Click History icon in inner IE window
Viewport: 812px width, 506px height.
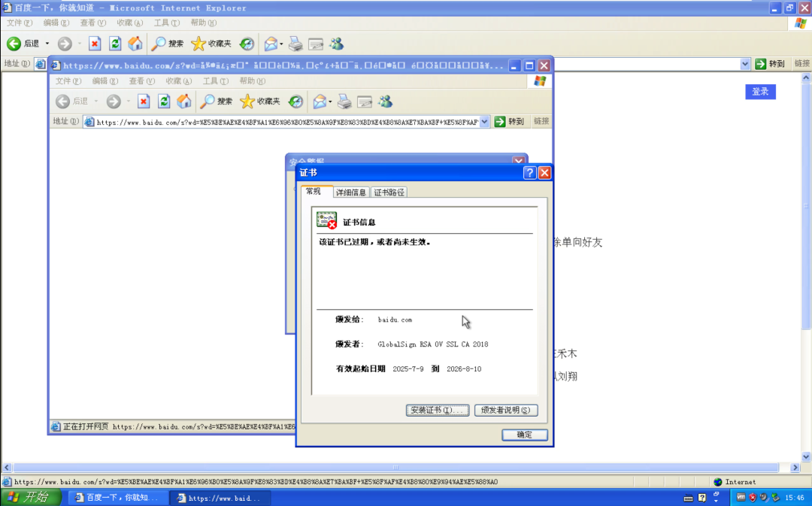pyautogui.click(x=295, y=101)
